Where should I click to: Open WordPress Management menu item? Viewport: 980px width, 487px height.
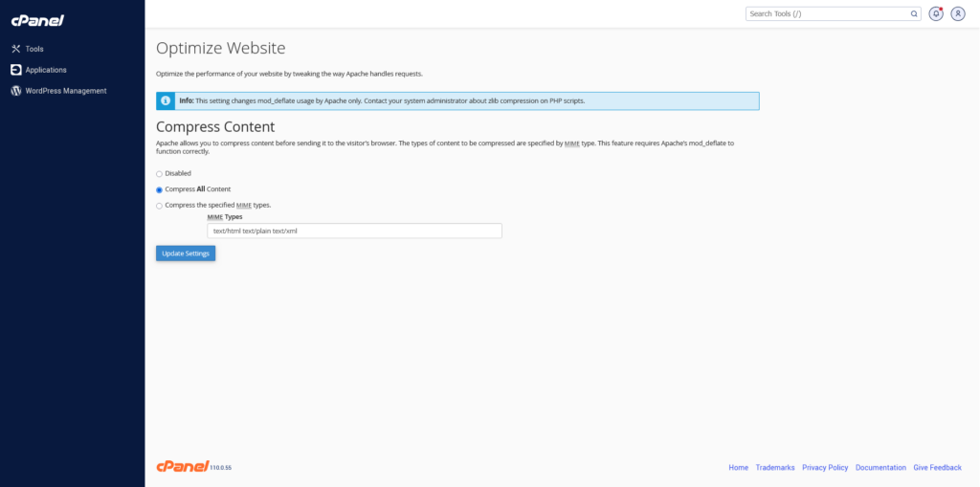[66, 91]
